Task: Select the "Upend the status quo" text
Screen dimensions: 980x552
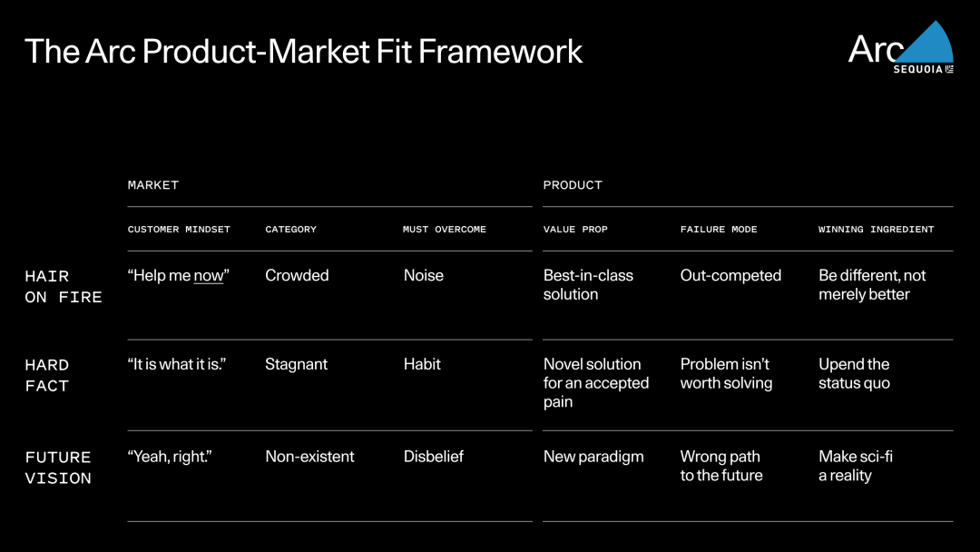Action: click(854, 373)
